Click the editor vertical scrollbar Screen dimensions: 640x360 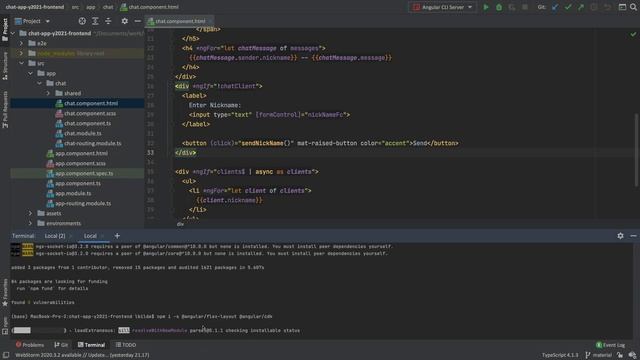pyautogui.click(x=637, y=149)
